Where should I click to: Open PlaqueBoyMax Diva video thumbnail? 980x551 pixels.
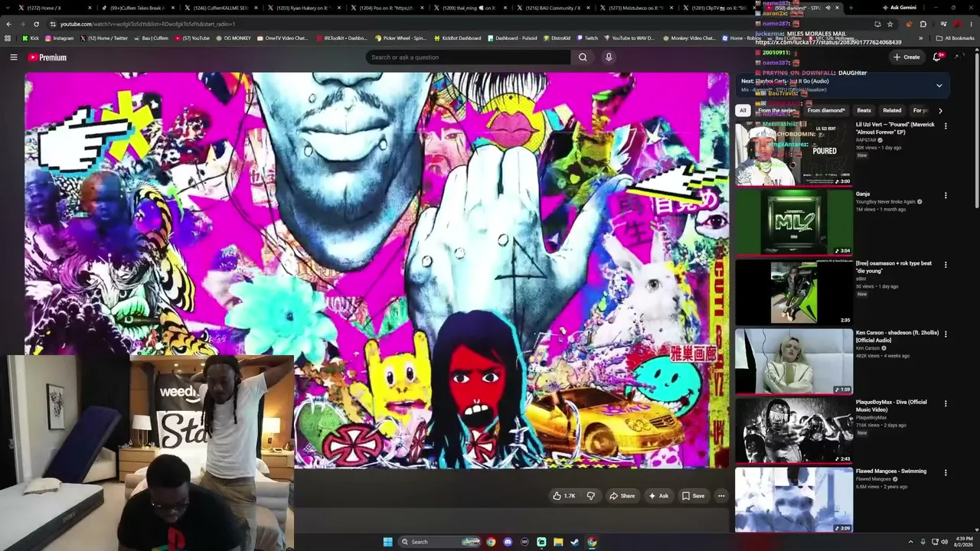(794, 431)
